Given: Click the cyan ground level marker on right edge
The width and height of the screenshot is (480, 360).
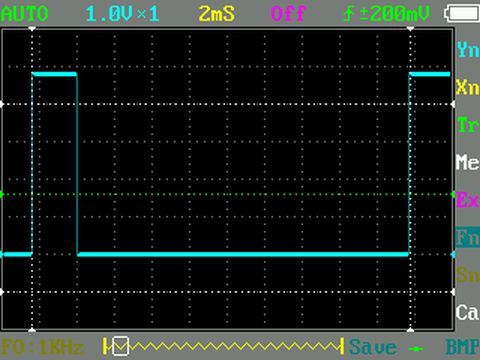Looking at the screenshot, I should (453, 255).
